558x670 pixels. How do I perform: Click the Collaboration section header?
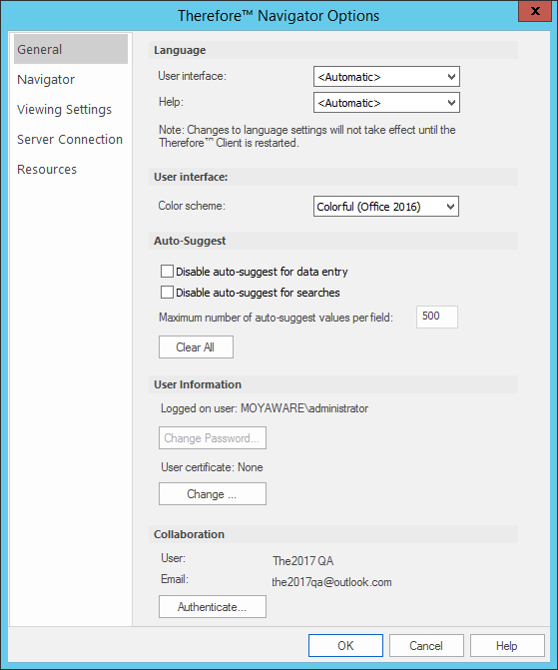(333, 534)
